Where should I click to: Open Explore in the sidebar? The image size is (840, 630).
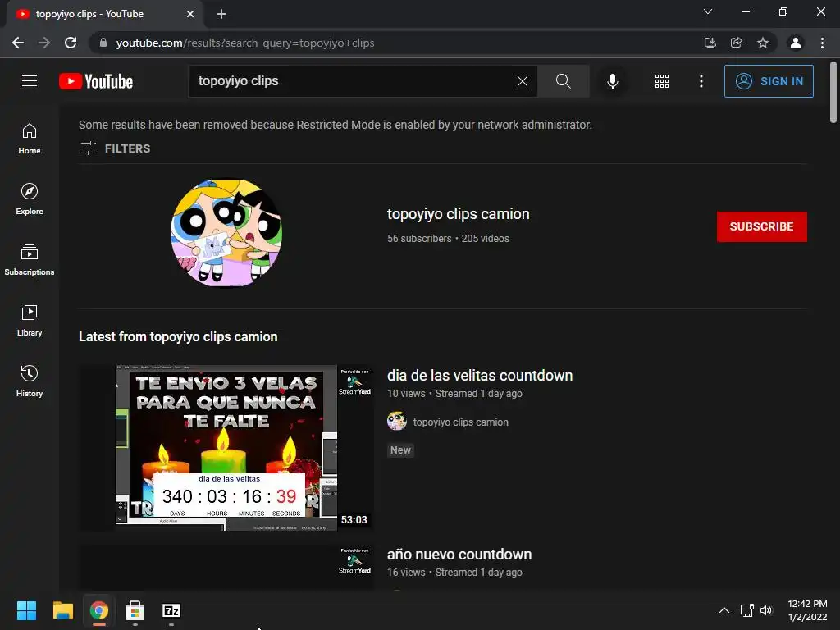tap(30, 199)
